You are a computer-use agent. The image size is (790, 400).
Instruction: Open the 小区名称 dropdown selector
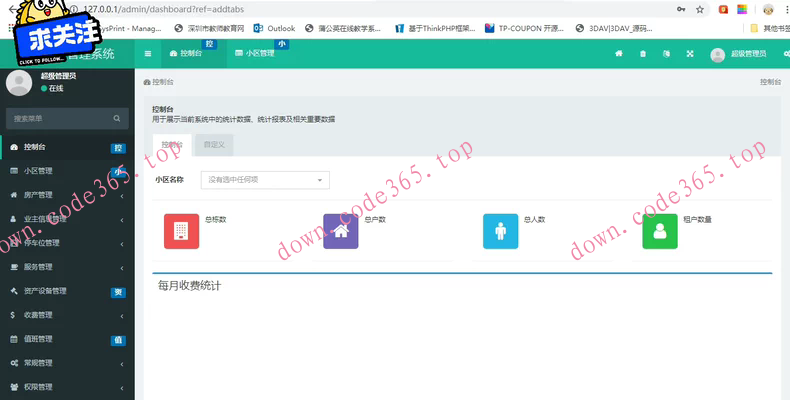point(265,180)
